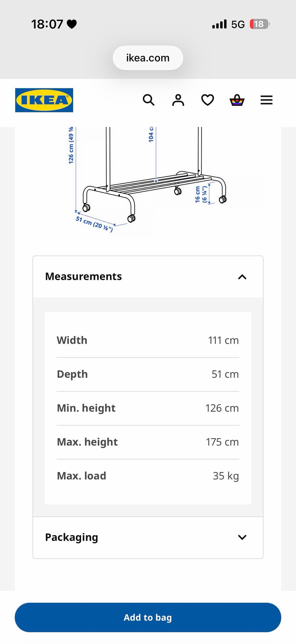The image size is (296, 644).
Task: Tap the Measurements header label
Action: [84, 276]
